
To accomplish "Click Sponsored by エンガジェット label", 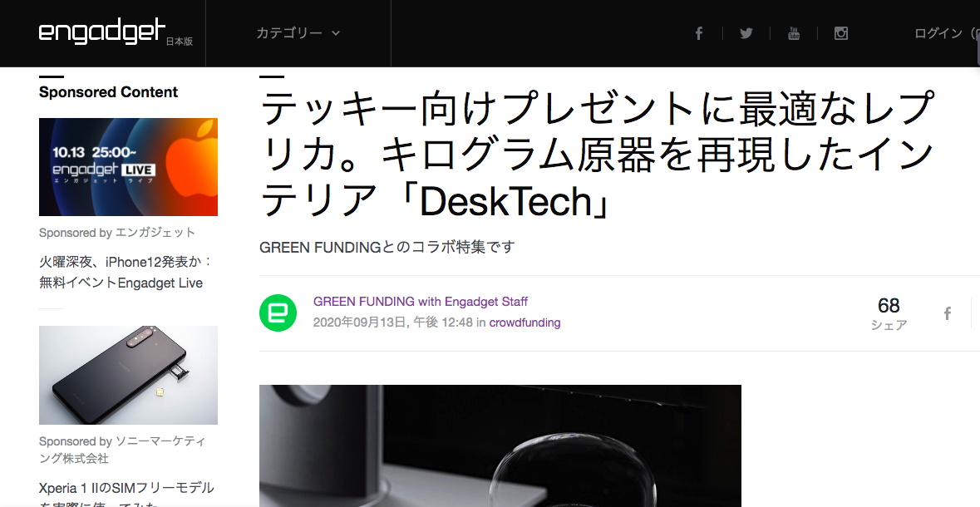I will pyautogui.click(x=117, y=233).
